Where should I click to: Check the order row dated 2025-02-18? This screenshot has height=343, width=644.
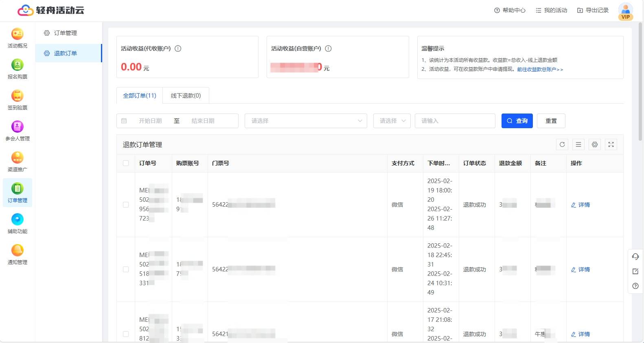pos(126,269)
